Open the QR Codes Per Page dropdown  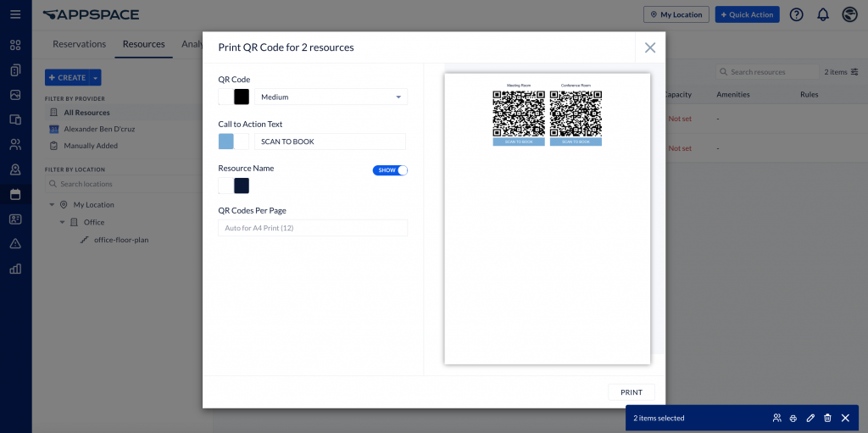click(x=313, y=228)
